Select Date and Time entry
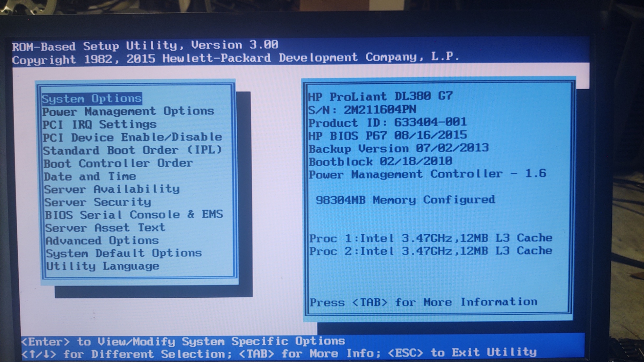Screen dimensions: 644x362 (x=90, y=176)
